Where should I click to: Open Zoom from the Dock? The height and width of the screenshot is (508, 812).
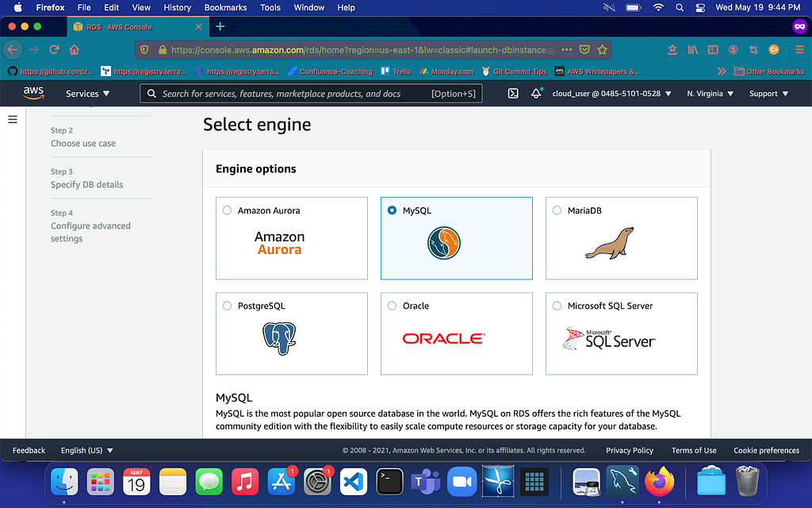tap(462, 482)
